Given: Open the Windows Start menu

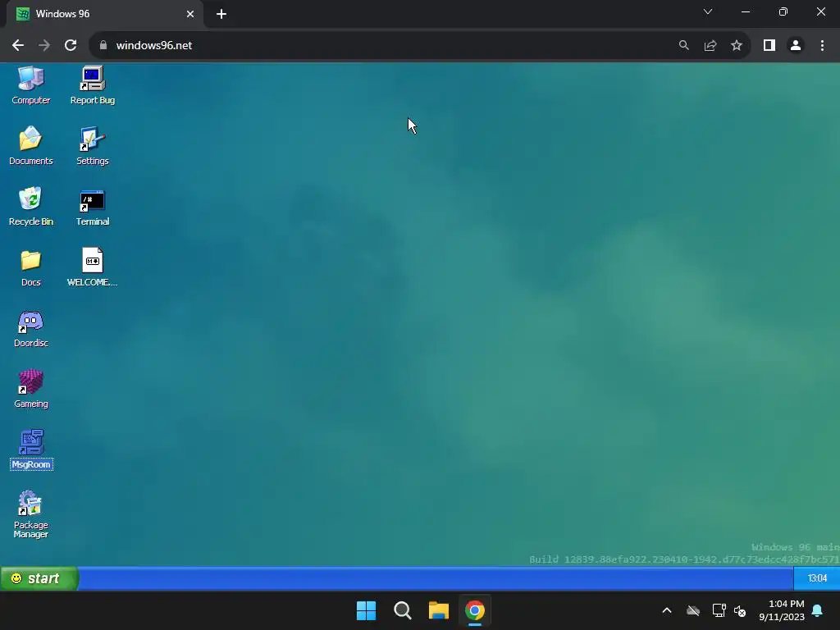Looking at the screenshot, I should (x=367, y=610).
